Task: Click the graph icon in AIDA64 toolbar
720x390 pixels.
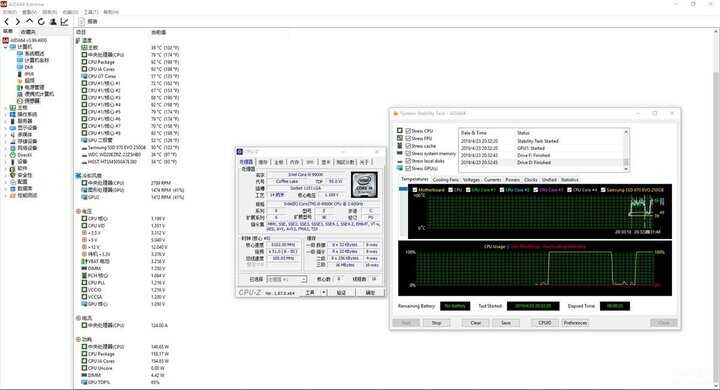Action: pyautogui.click(x=64, y=22)
